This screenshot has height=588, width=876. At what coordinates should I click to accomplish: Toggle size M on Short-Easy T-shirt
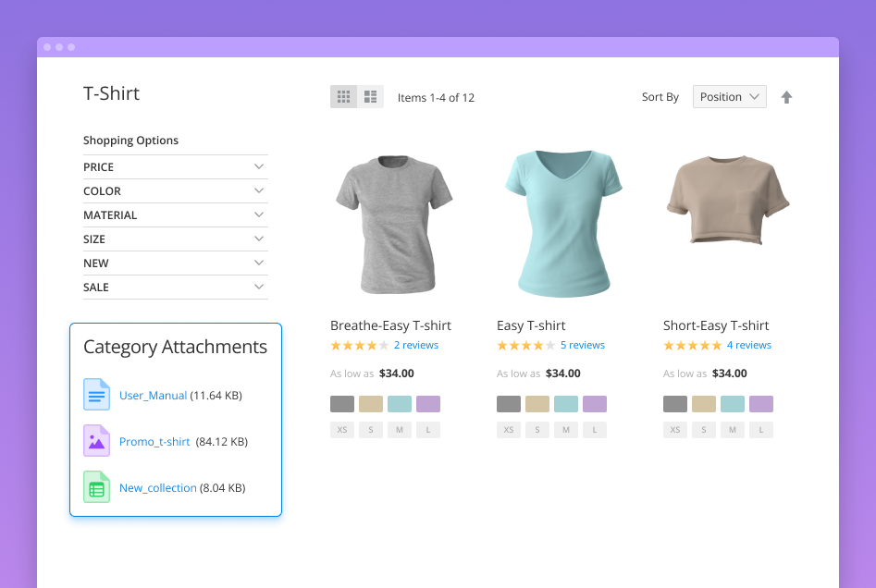[732, 429]
